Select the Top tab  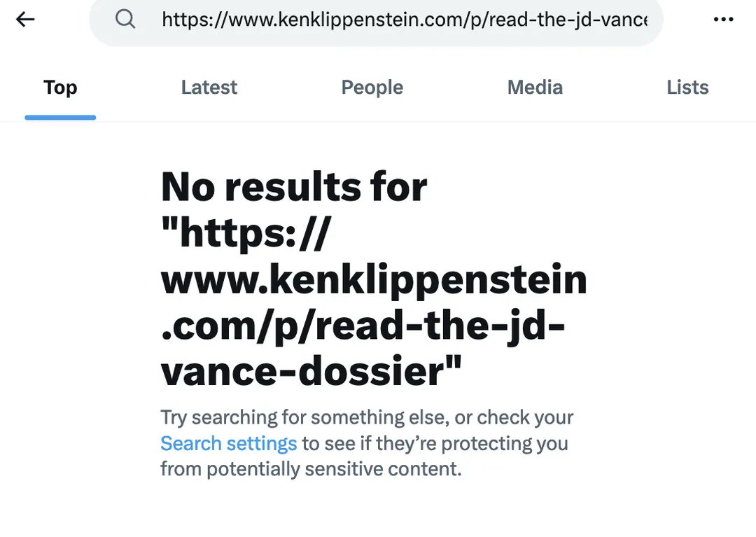click(x=60, y=88)
